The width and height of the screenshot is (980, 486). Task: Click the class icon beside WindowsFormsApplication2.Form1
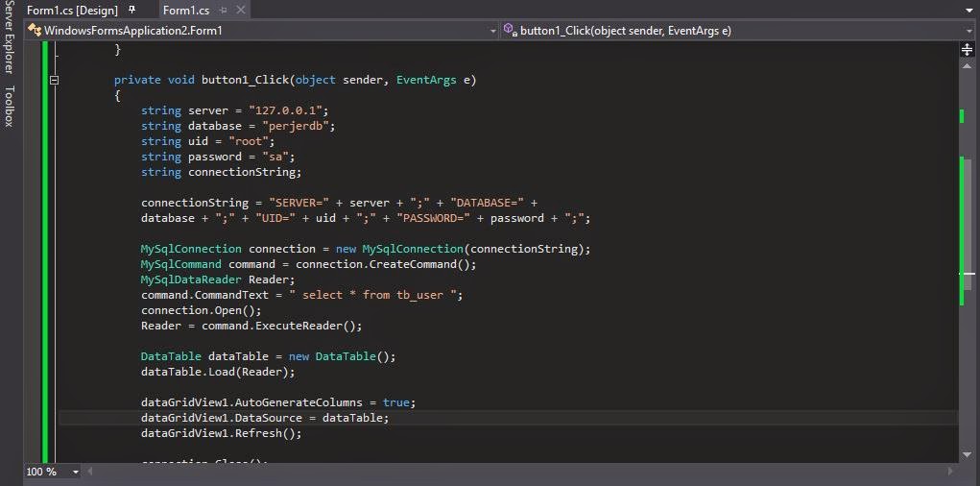click(x=35, y=30)
